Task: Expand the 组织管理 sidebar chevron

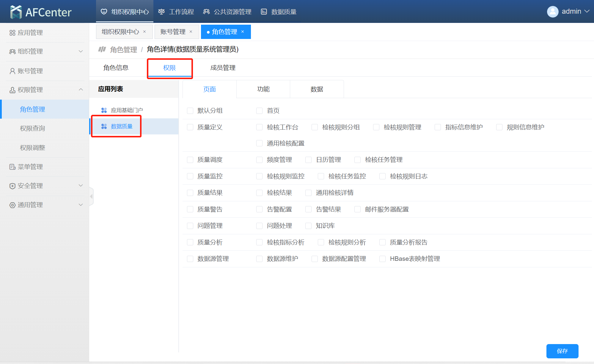Action: click(81, 51)
